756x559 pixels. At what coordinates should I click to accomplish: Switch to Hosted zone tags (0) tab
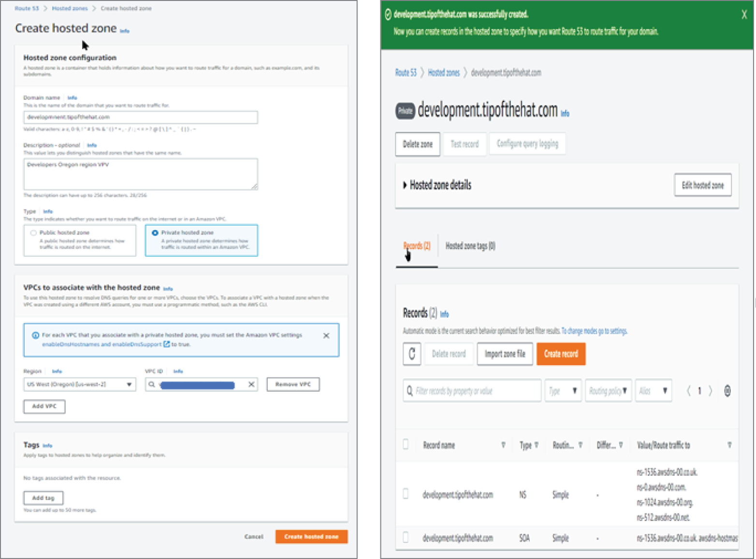[470, 246]
